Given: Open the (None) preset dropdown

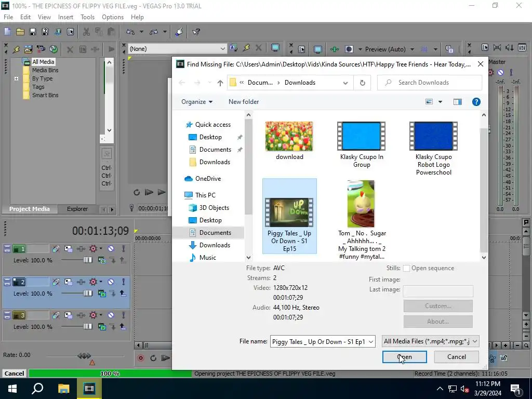Looking at the screenshot, I should pyautogui.click(x=222, y=49).
